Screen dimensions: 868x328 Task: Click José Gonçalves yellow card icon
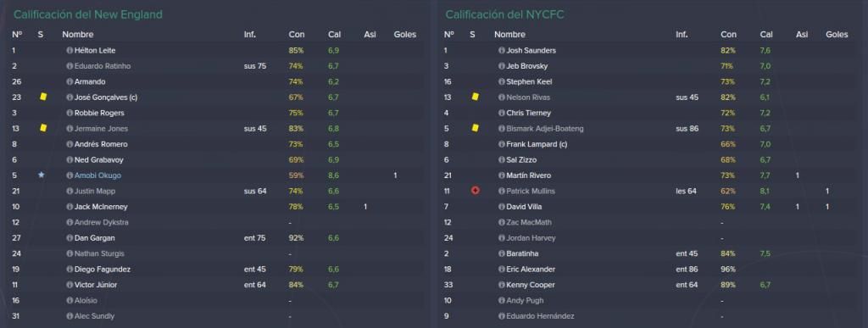pyautogui.click(x=43, y=97)
